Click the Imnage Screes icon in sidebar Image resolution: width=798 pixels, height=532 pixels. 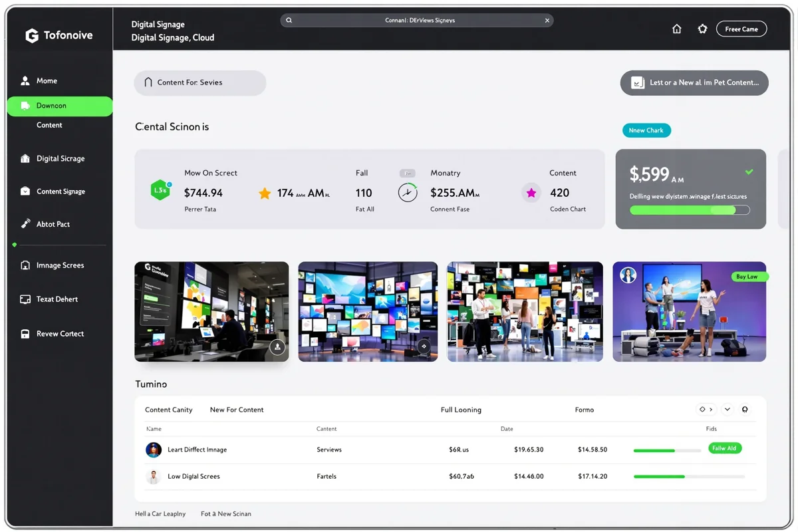25,265
